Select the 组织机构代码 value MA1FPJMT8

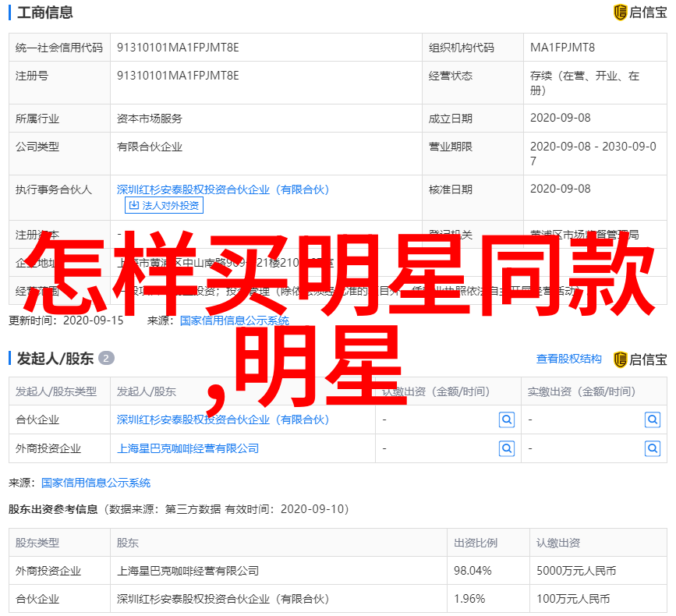point(562,48)
